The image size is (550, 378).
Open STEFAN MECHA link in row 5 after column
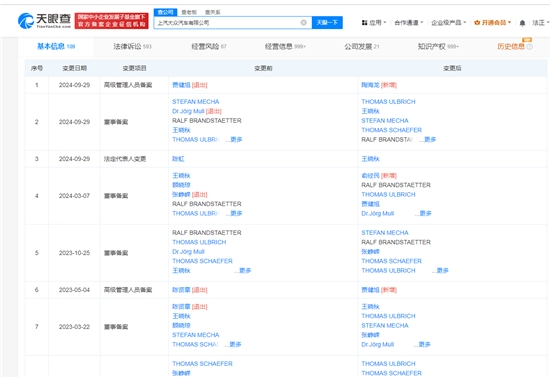(385, 233)
